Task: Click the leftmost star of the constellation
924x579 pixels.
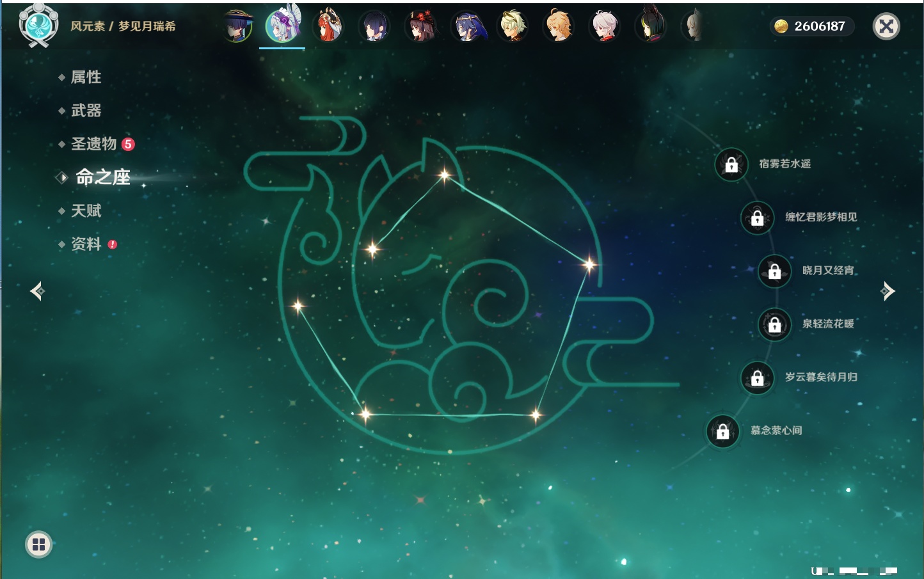Action: tap(298, 306)
